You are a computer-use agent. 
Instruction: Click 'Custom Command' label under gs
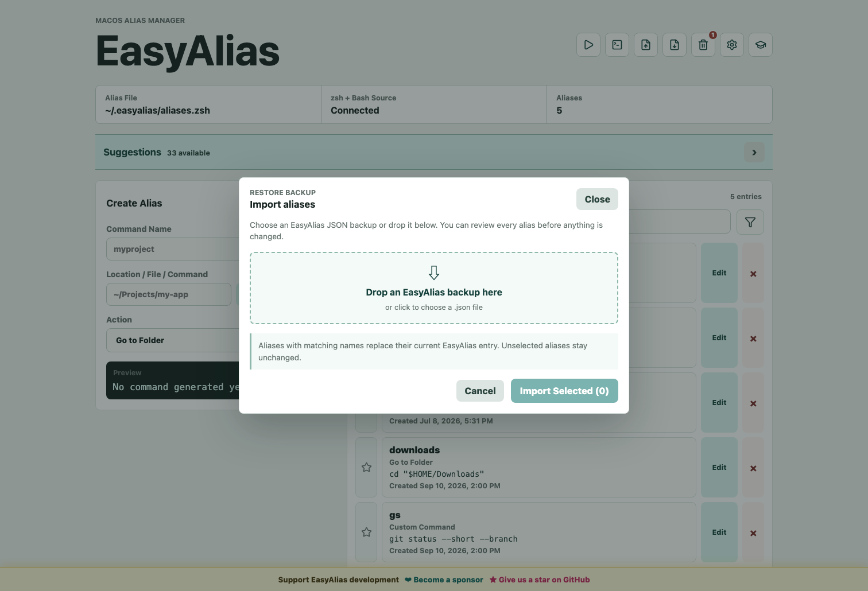(422, 527)
